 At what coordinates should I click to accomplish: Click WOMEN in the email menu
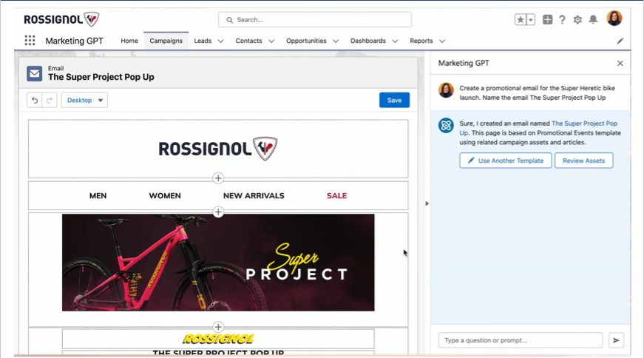(165, 196)
